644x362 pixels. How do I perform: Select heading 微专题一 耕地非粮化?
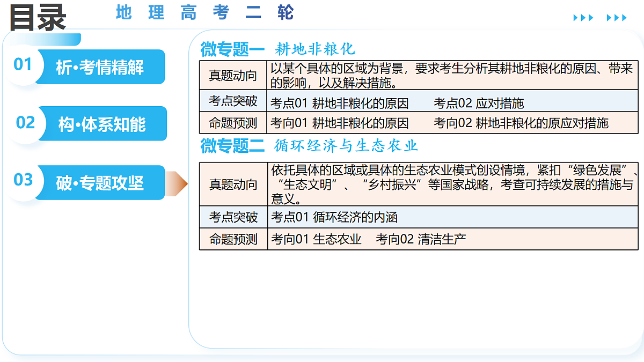pos(278,49)
